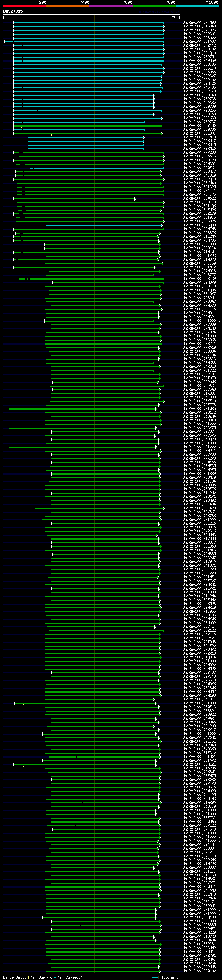Select the UniRef100_C6N9T1 entry
Viewport: 222px width, 980px height.
[x=199, y=451]
